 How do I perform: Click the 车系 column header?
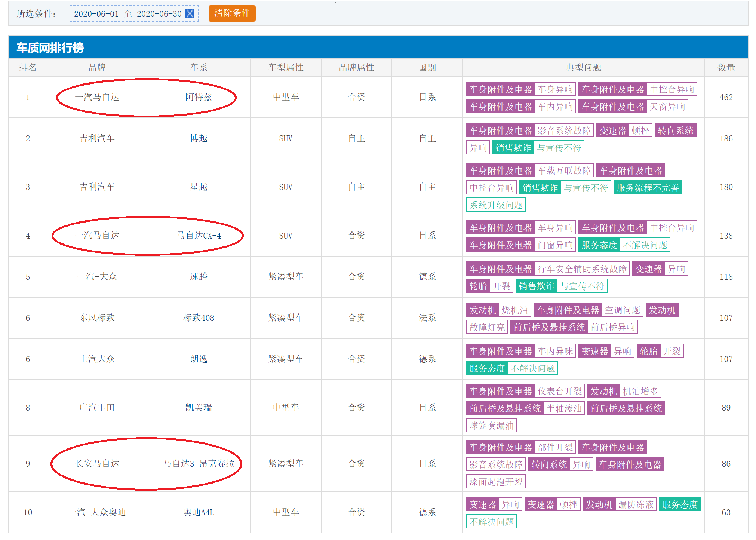click(x=199, y=68)
